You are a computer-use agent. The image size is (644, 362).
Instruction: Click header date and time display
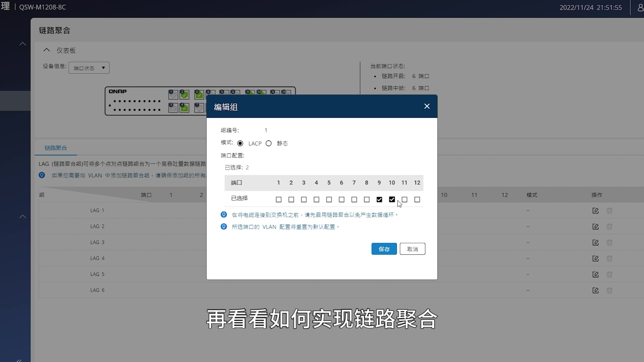591,7
